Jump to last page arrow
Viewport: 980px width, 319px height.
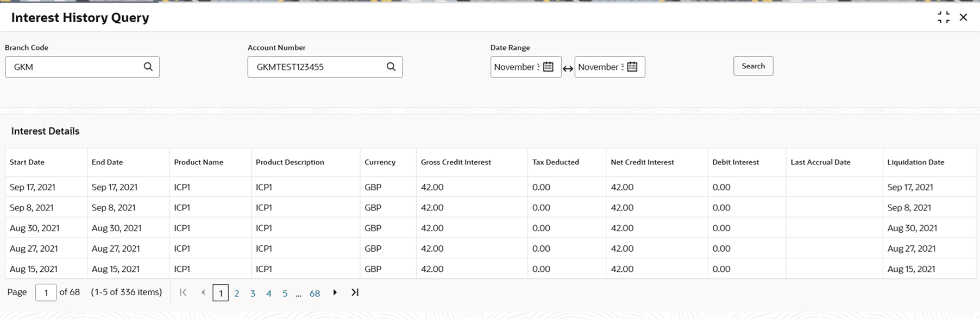(355, 292)
